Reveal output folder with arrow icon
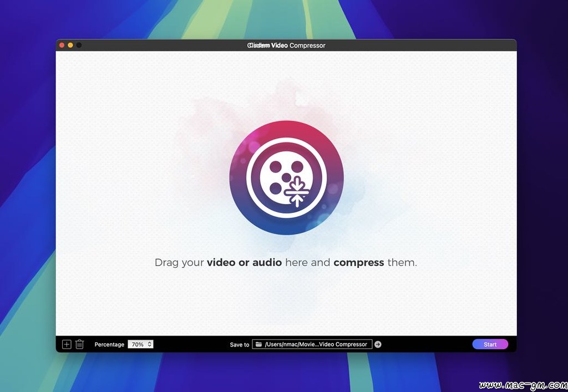This screenshot has width=568, height=392. [x=378, y=344]
